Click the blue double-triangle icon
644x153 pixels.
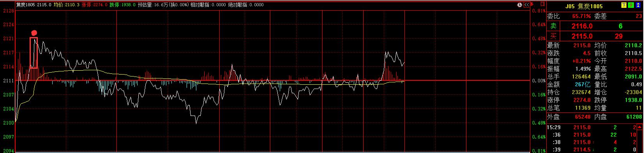(638, 5)
